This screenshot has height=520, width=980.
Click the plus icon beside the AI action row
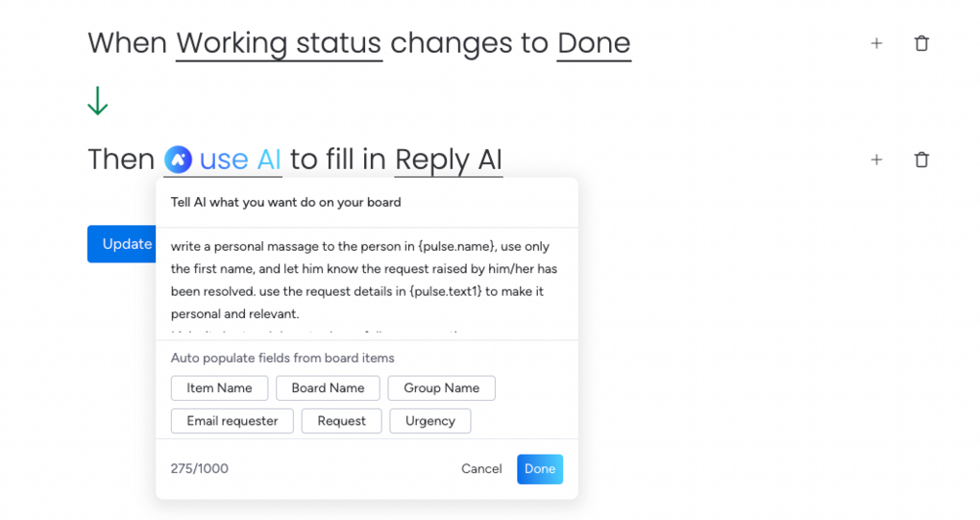[876, 160]
